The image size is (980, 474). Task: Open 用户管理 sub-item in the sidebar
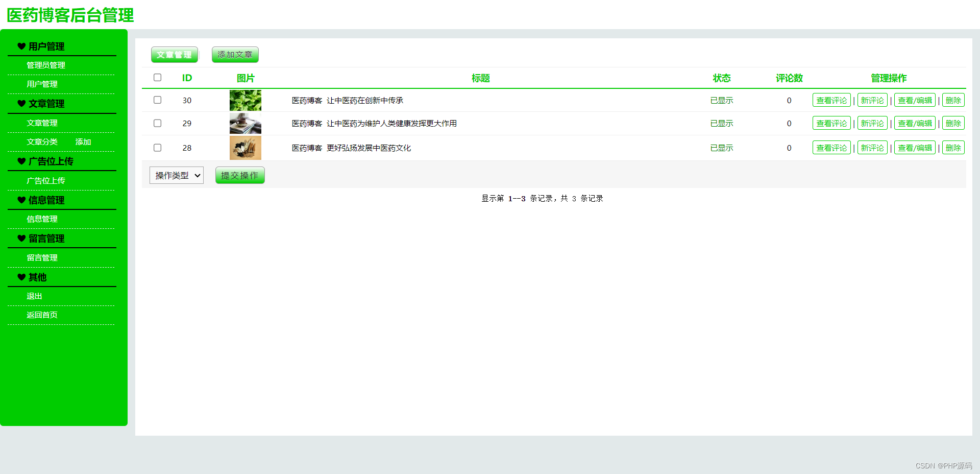coord(42,84)
